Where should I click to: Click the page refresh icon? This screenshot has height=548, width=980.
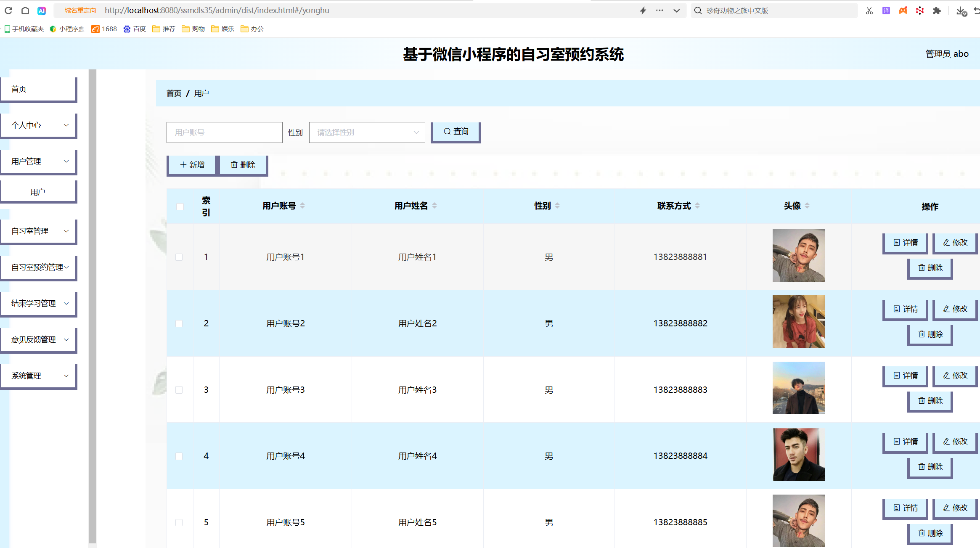coord(8,11)
